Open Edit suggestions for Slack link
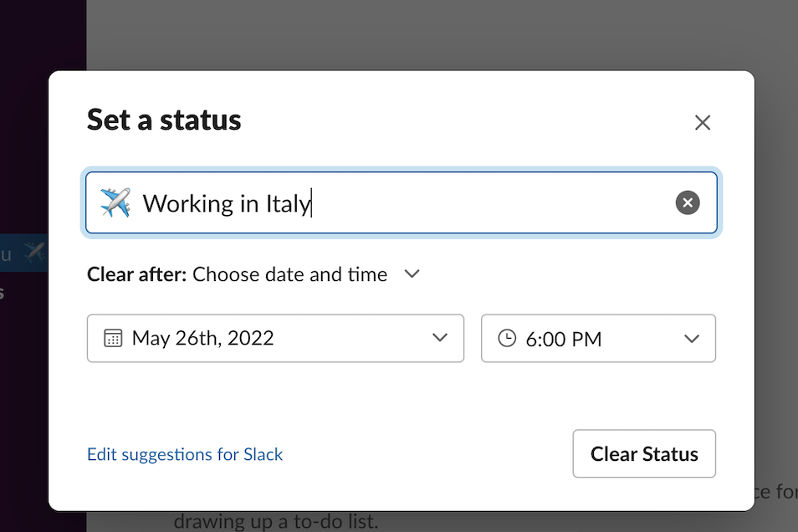Screen dimensions: 798x532 (x=185, y=454)
